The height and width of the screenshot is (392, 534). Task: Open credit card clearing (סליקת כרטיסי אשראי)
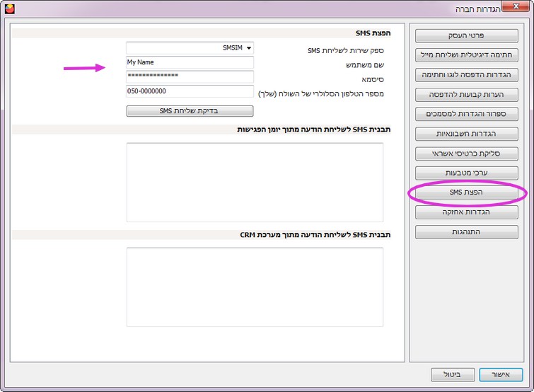pos(466,154)
